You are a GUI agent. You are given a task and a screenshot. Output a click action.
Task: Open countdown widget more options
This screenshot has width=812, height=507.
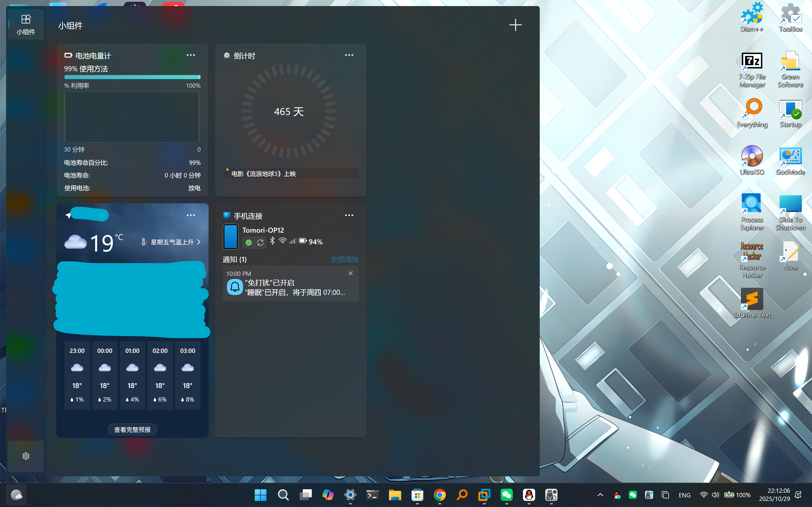[x=349, y=55]
